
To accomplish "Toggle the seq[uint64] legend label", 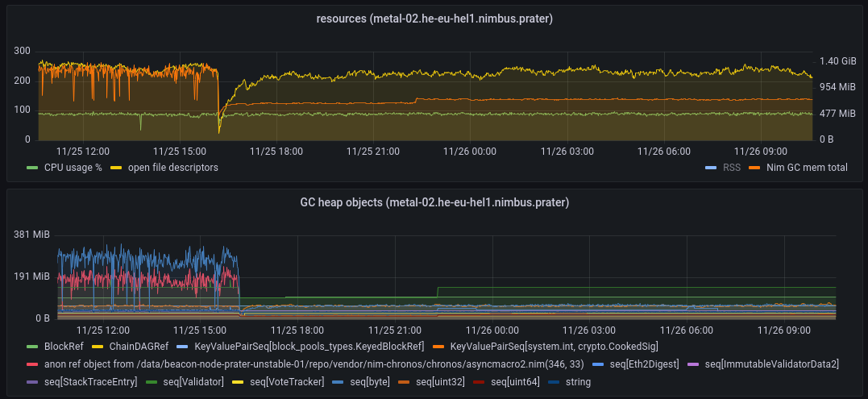I will (515, 382).
